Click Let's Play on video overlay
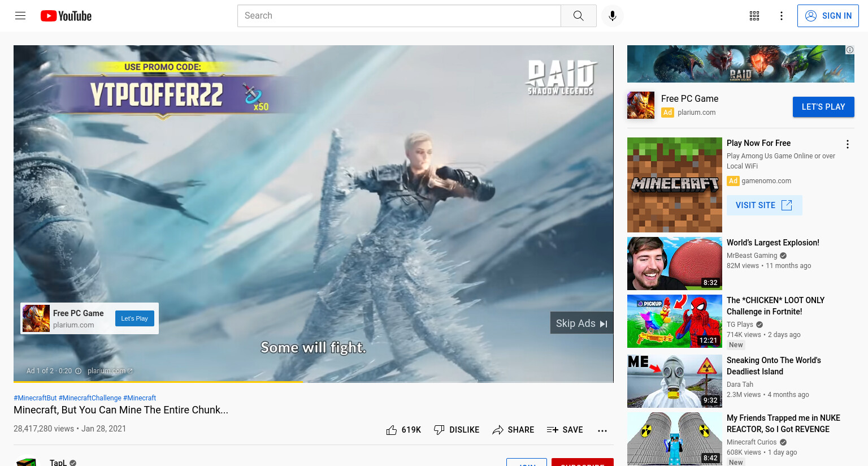This screenshot has width=868, height=466. click(134, 318)
